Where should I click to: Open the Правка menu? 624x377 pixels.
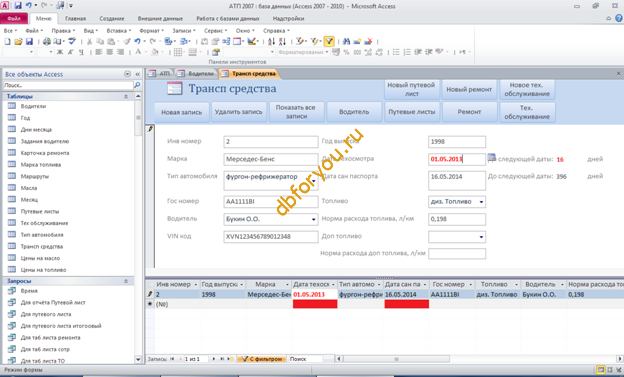pyautogui.click(x=63, y=31)
